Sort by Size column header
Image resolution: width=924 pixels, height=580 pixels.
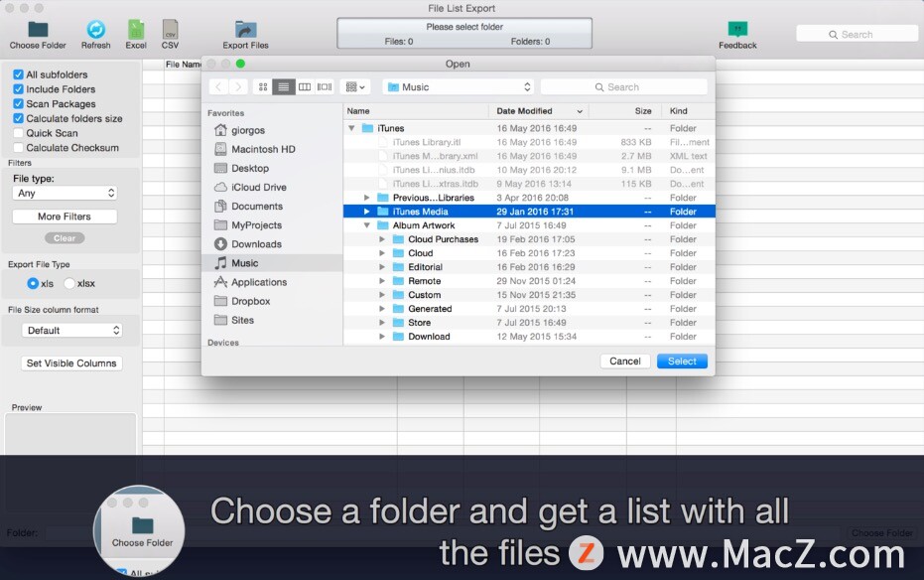[x=625, y=111]
